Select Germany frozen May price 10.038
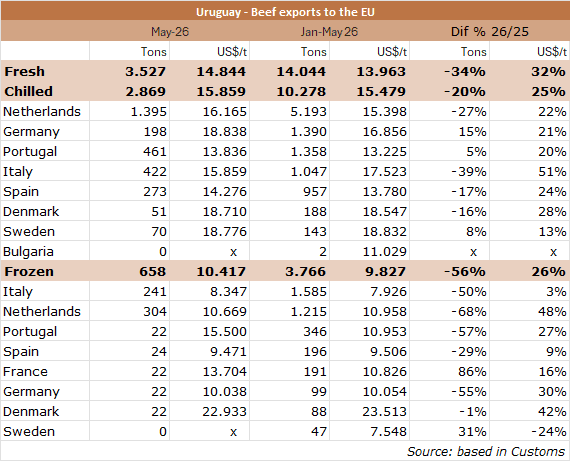 tap(225, 391)
